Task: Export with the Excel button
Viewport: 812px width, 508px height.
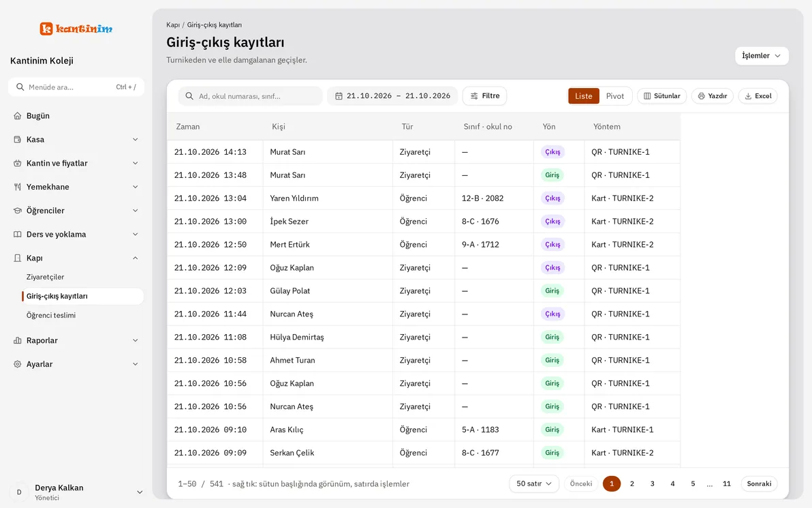Action: pos(758,96)
